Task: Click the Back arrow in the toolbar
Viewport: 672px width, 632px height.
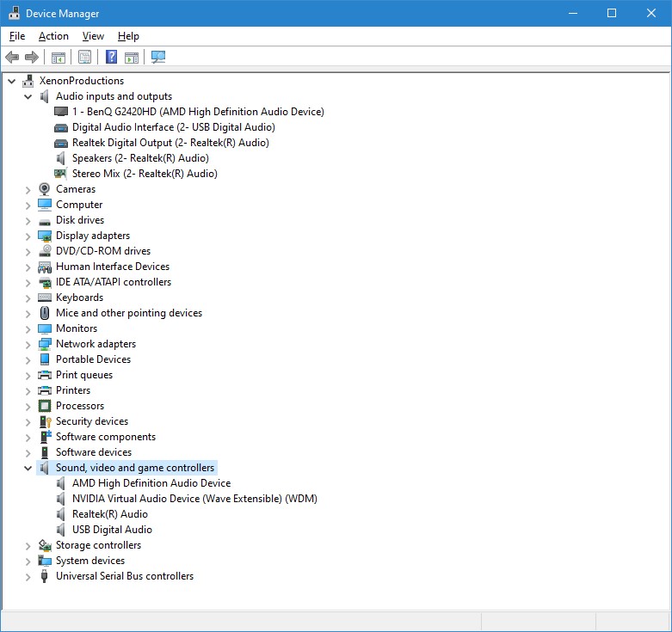Action: point(12,58)
